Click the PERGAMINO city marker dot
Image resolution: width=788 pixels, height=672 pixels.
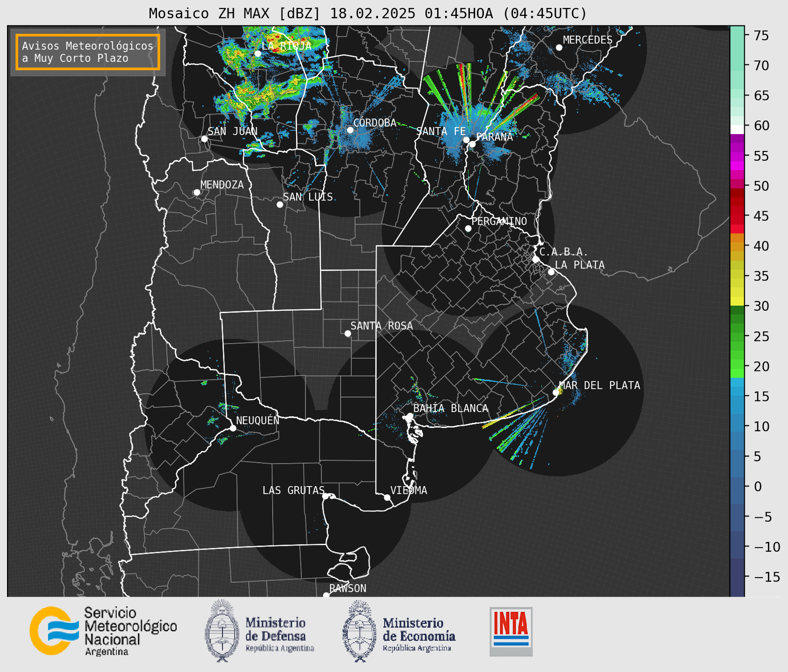tap(468, 229)
